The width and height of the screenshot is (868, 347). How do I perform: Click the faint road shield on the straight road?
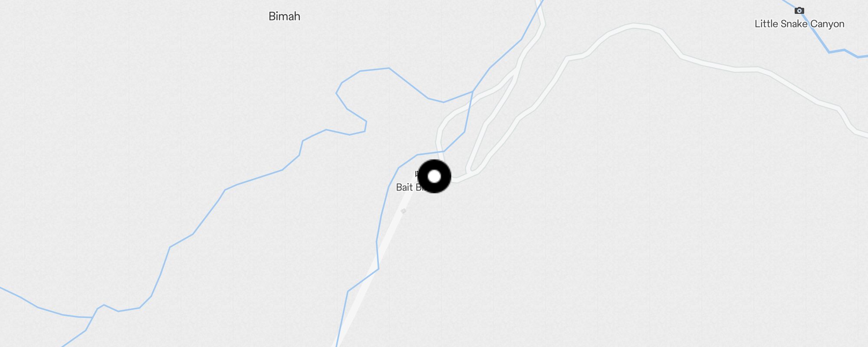[404, 211]
